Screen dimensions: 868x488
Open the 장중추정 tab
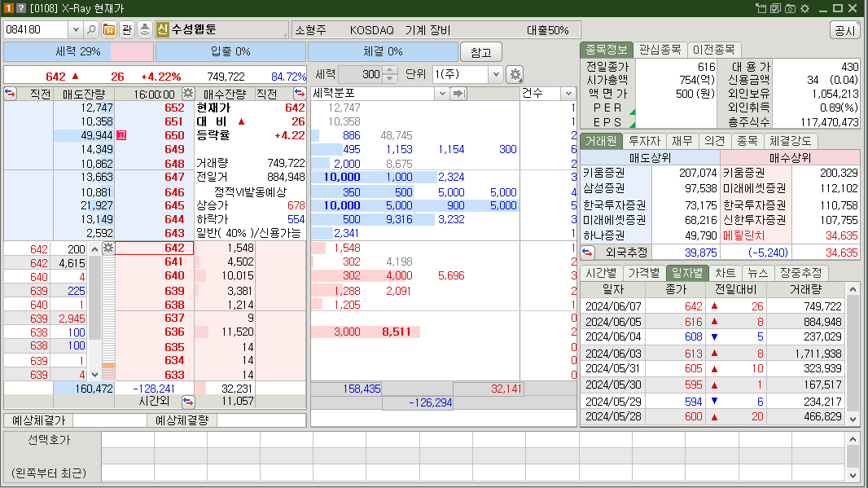[x=801, y=273]
